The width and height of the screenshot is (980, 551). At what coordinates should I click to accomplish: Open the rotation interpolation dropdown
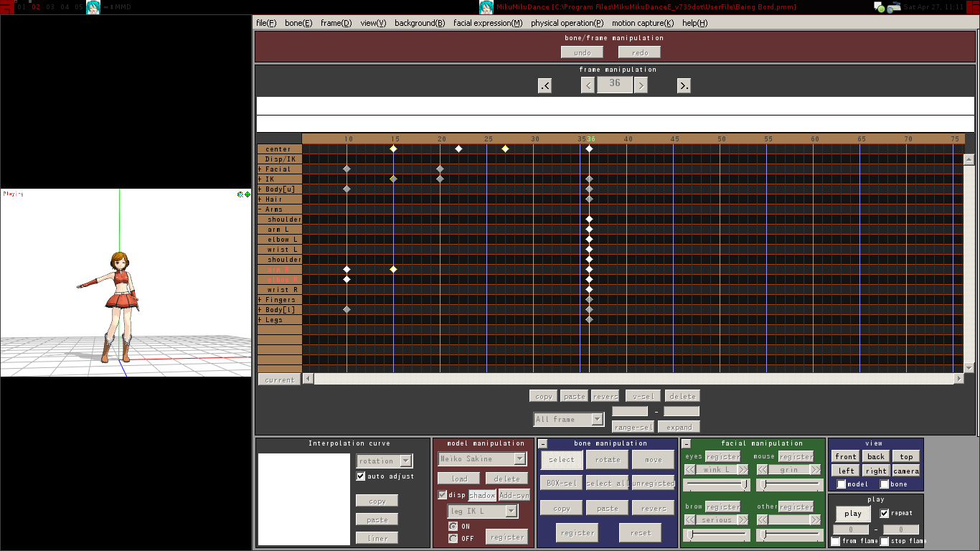406,461
